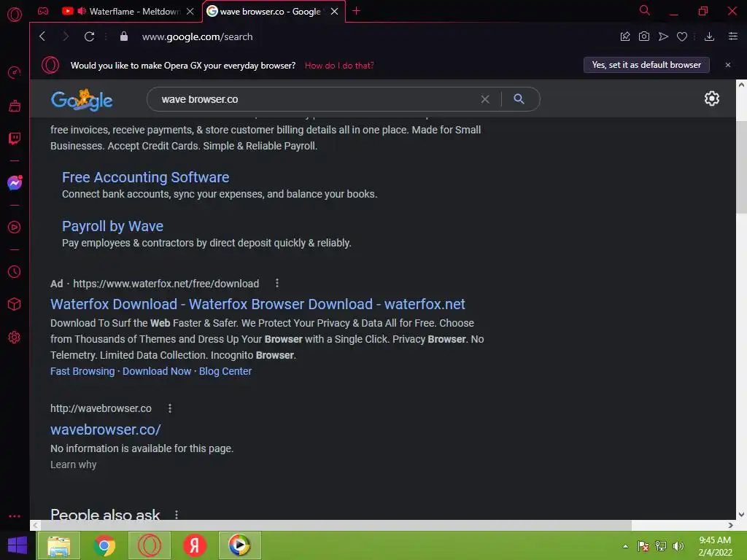Viewport: 747px width, 560px height.
Task: Open GX Control speedometer sidebar icon
Action: [x=15, y=72]
